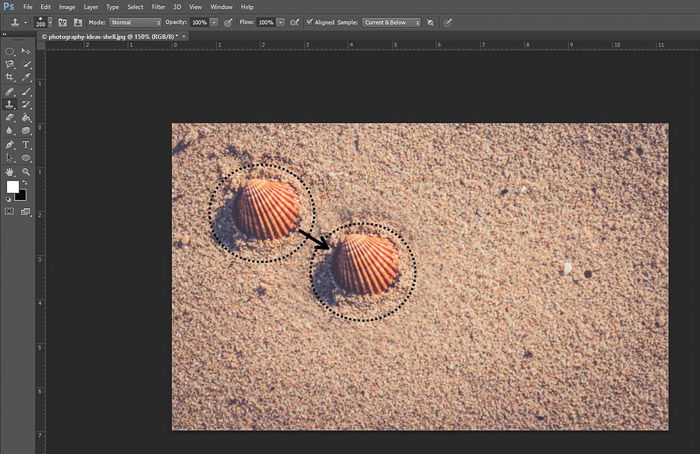This screenshot has width=700, height=454.
Task: Select the Clone Stamp tool
Action: [x=9, y=104]
